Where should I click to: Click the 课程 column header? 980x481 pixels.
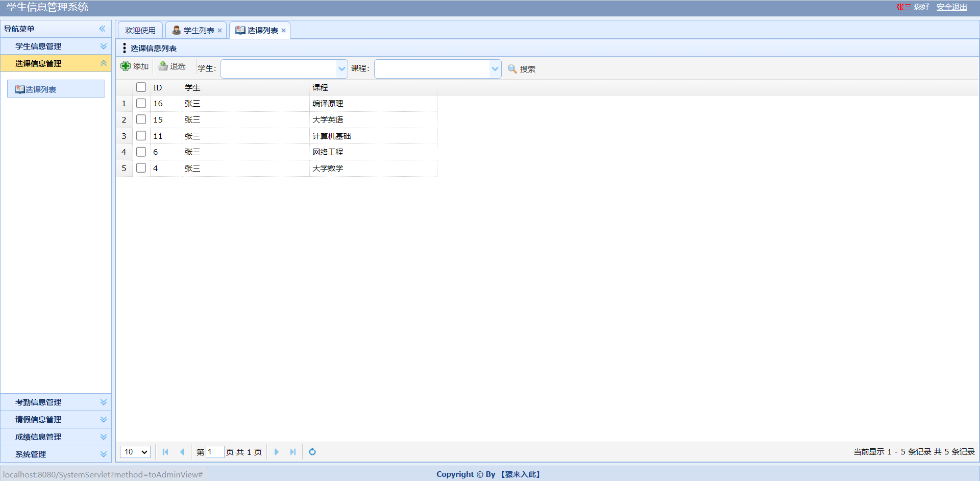tap(373, 87)
